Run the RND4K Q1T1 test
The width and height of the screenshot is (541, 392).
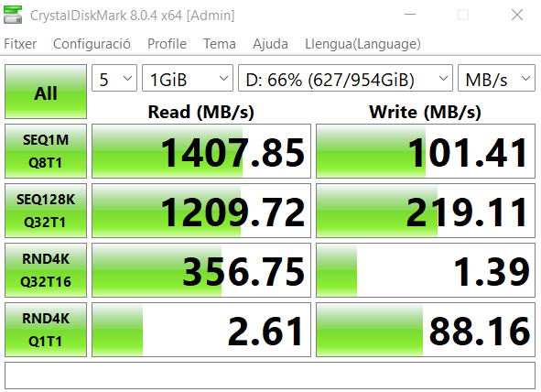click(46, 330)
